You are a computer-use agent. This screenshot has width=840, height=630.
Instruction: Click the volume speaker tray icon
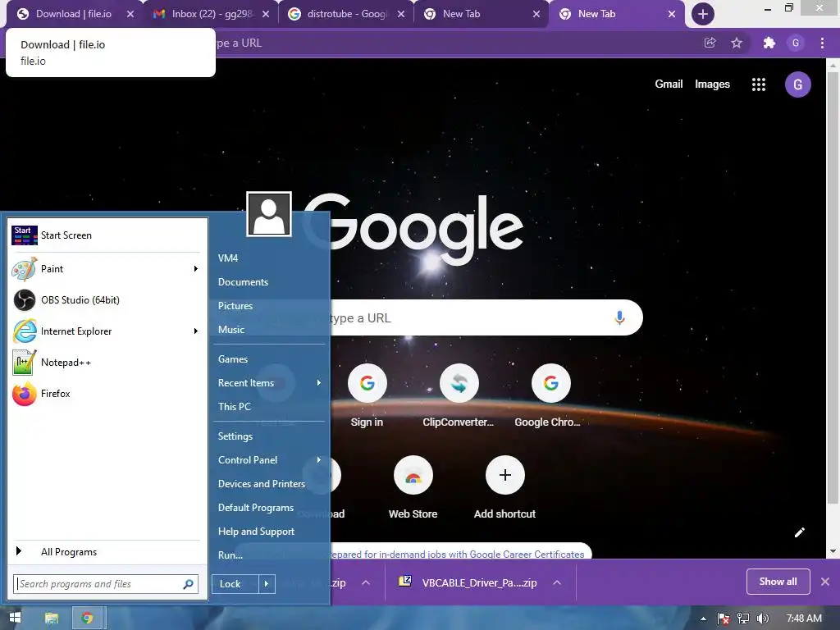click(763, 619)
